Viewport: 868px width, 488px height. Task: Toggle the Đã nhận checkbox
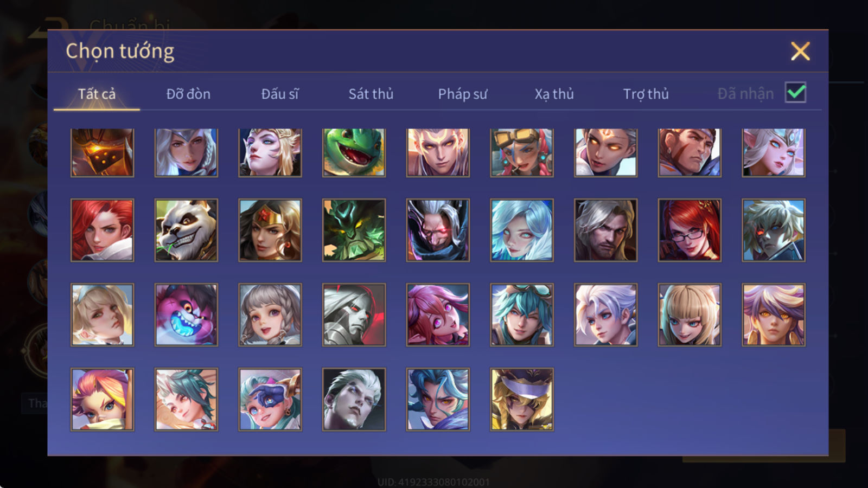(796, 93)
